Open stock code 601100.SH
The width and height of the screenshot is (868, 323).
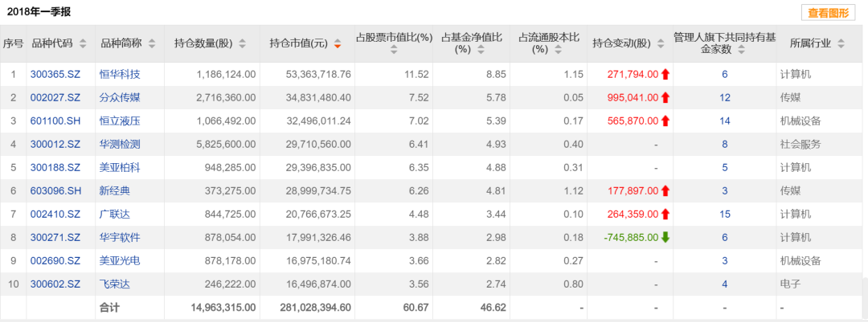pos(55,121)
